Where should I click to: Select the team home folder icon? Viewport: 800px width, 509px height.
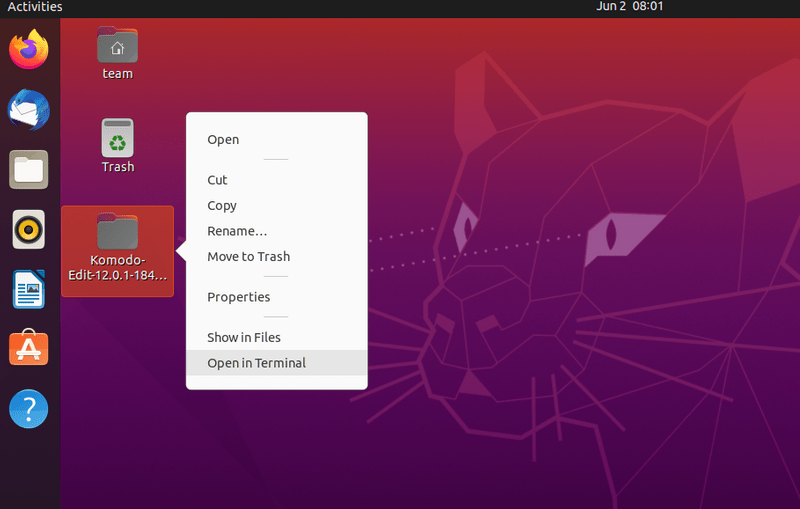[117, 53]
